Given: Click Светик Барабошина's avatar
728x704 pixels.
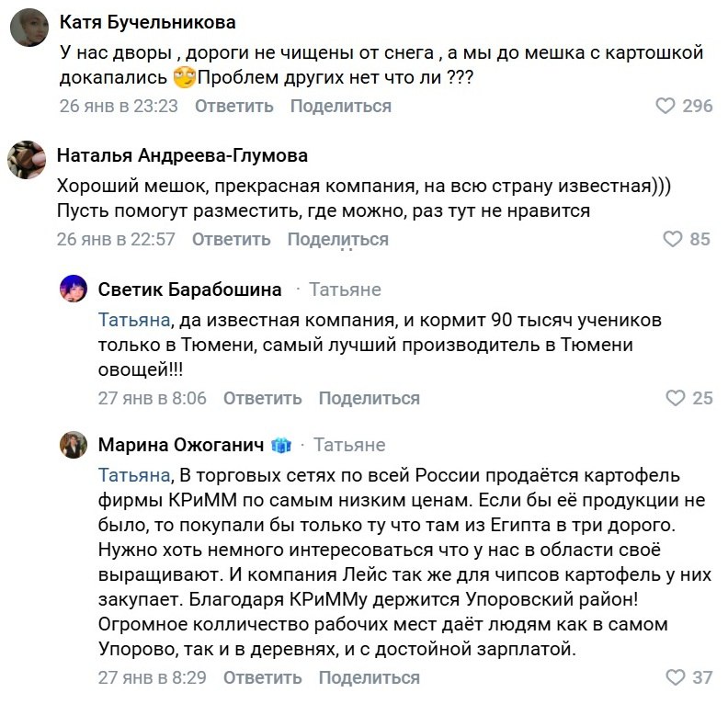Looking at the screenshot, I should [73, 290].
